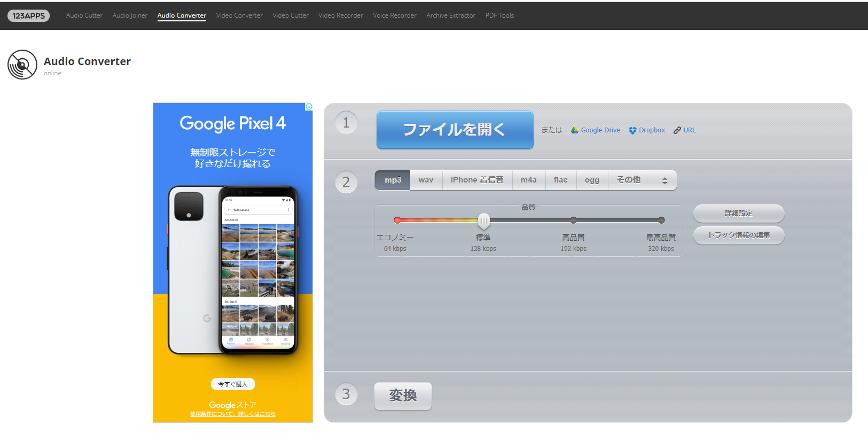The image size is (868, 434).
Task: Click the Dropbox icon
Action: [632, 130]
